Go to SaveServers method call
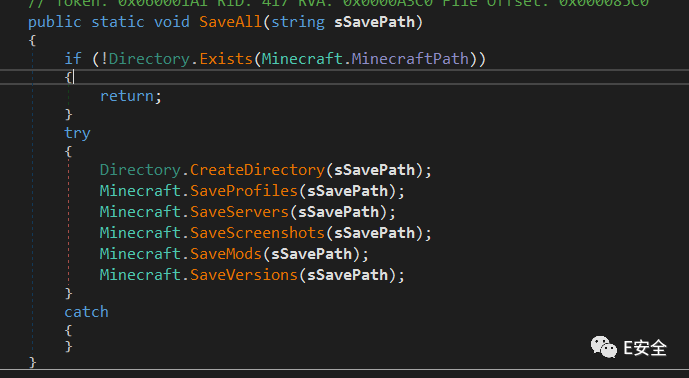Image resolution: width=689 pixels, height=378 pixels. click(x=239, y=212)
